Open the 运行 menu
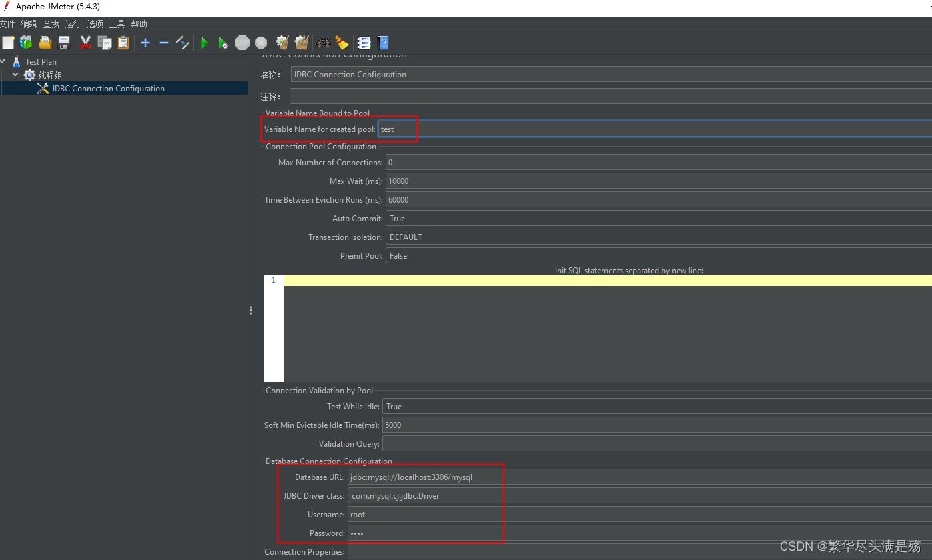This screenshot has width=932, height=560. click(73, 24)
